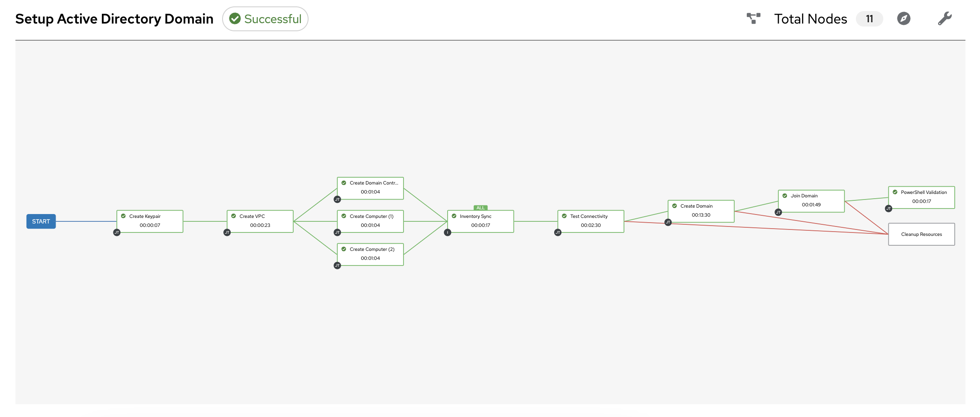Select the Cleanup Resources node
This screenshot has width=980, height=417.
[x=921, y=234]
